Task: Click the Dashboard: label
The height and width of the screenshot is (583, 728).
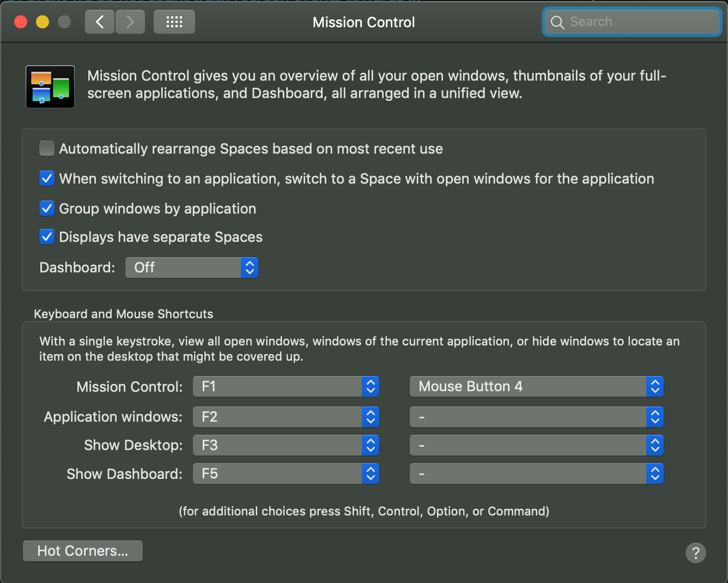Action: click(x=77, y=268)
